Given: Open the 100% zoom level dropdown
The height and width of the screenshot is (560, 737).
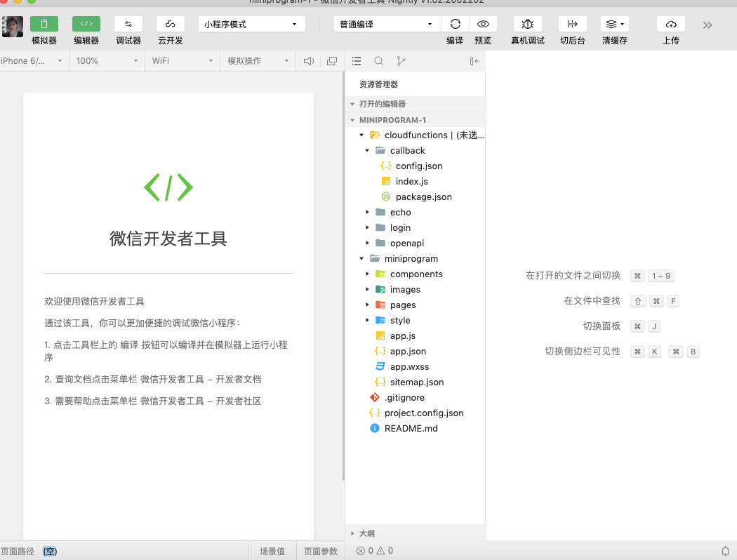Looking at the screenshot, I should click(107, 60).
